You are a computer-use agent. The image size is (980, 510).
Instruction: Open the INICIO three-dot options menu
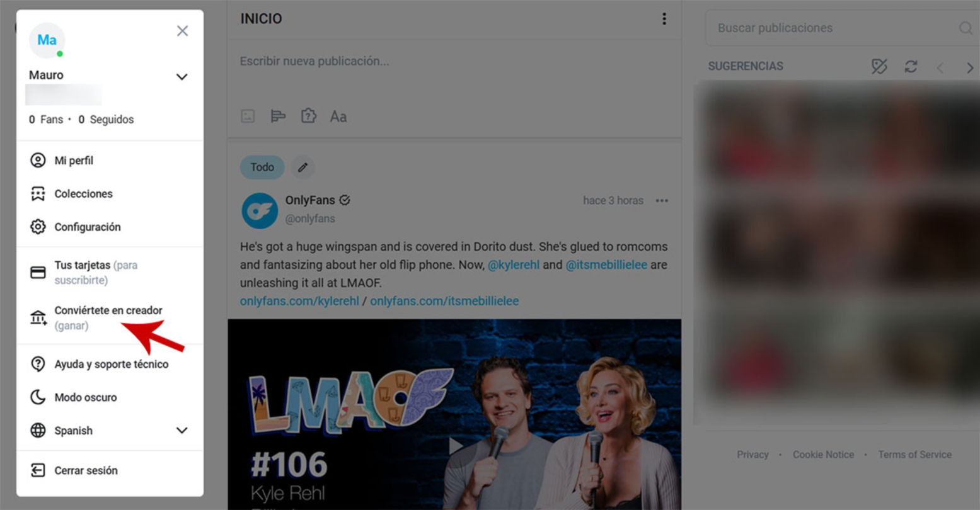pos(664,19)
